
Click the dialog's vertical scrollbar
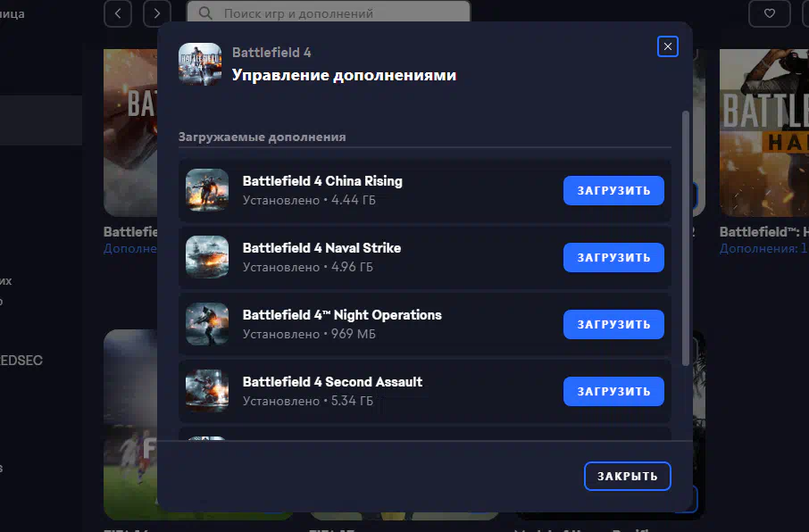pos(686,238)
